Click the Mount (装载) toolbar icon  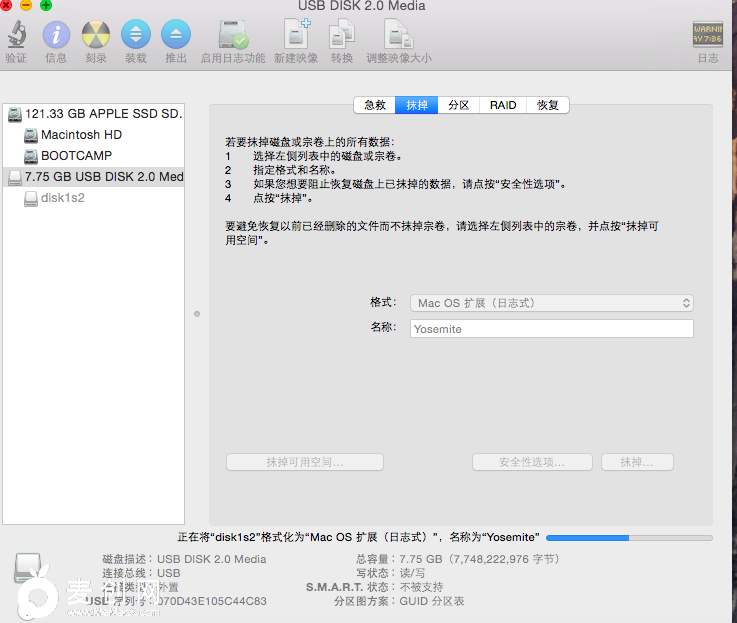(x=136, y=34)
